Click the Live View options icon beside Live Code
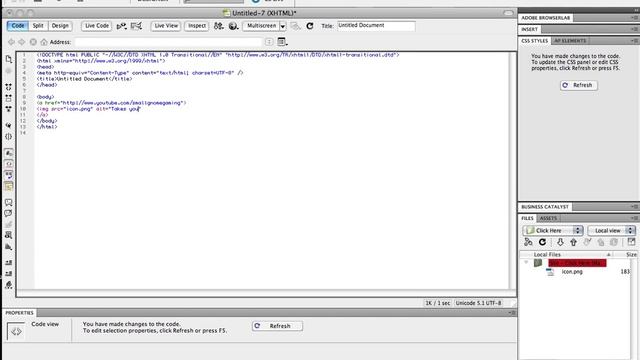This screenshot has width=640, height=360. click(121, 26)
